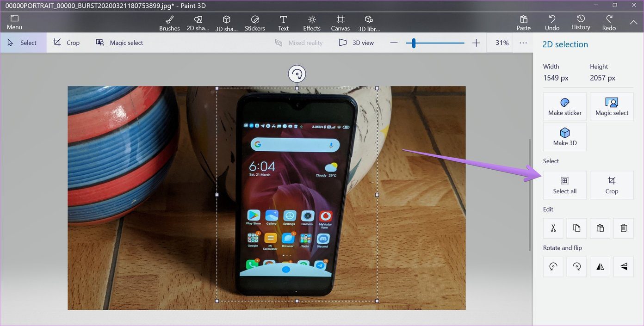This screenshot has width=644, height=326.
Task: Click the top-right selection corner handle
Action: pyautogui.click(x=377, y=88)
